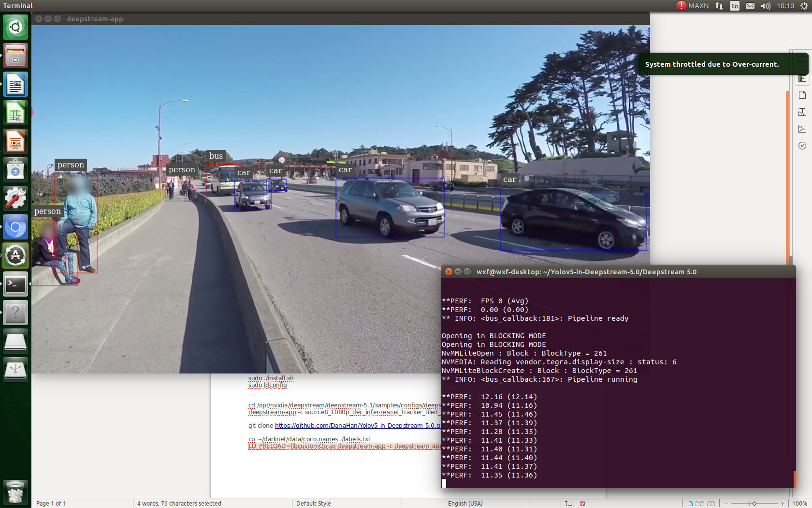This screenshot has height=508, width=812.
Task: Open the Gallery deck in the sidebar
Action: (802, 129)
